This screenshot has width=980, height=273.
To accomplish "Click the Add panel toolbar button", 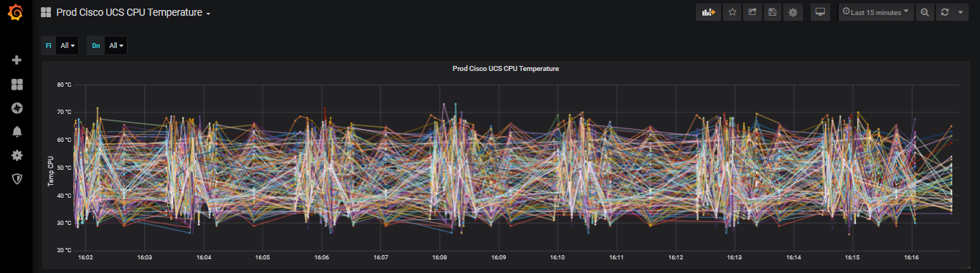I will pyautogui.click(x=709, y=12).
